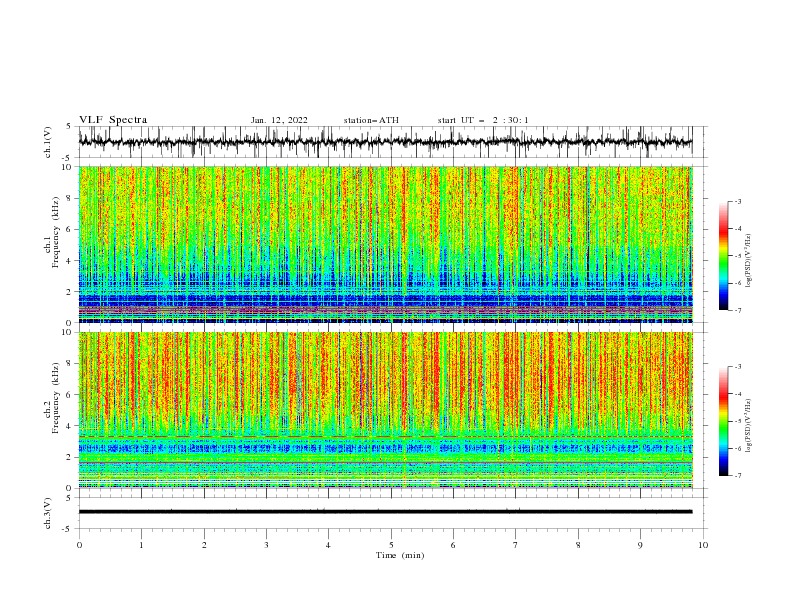Screen dimensions: 792x612
Task: Click lower colorbar label 'log(PSD)(V²/Hz)'
Action: click(749, 426)
